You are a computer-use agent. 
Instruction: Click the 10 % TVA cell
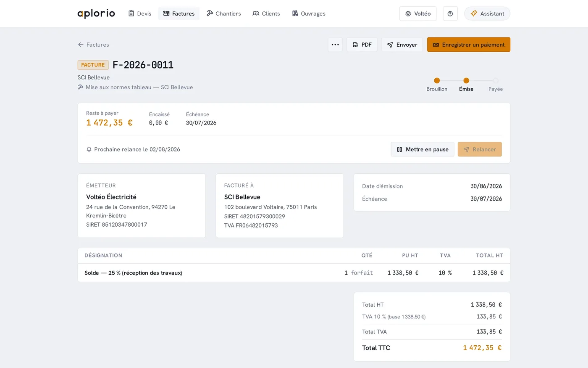point(445,273)
